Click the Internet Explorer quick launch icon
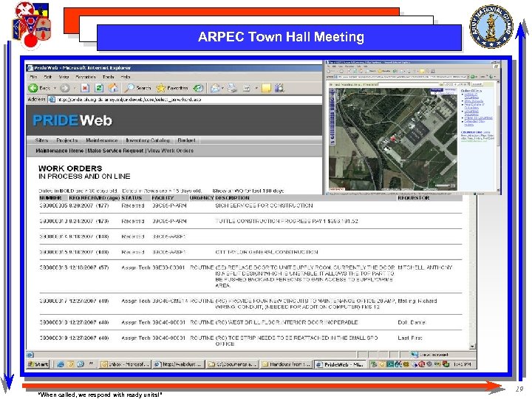 (x=61, y=364)
